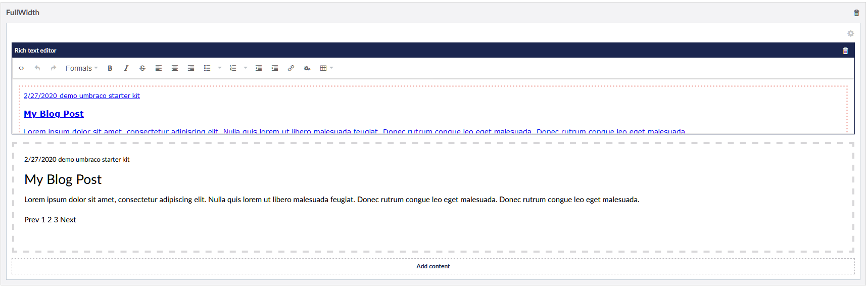Align text to the right
Screen dimensions: 868x289
click(191, 68)
